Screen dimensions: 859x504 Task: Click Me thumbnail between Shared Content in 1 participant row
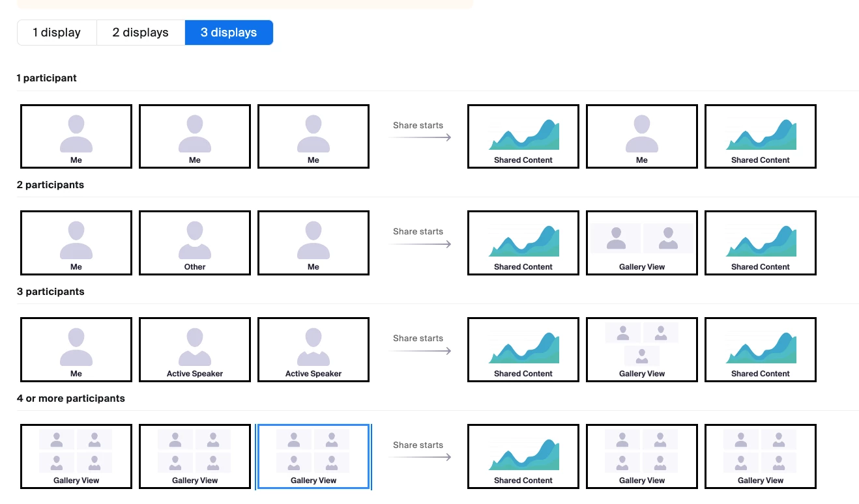pos(642,136)
